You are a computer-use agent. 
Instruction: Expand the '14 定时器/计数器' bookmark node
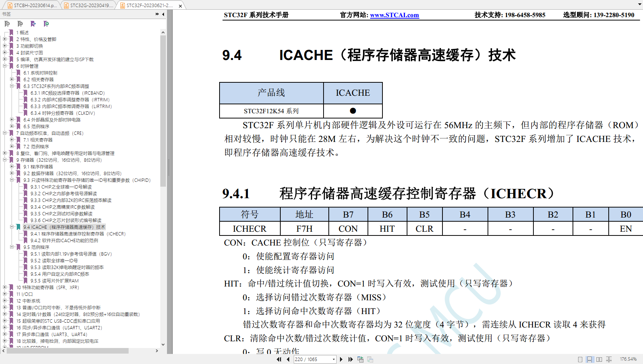[5, 314]
